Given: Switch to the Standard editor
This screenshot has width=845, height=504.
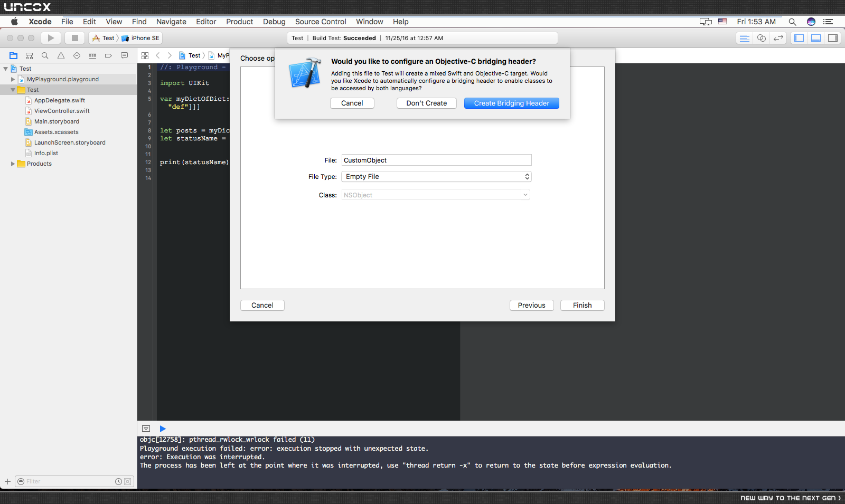Looking at the screenshot, I should (745, 38).
